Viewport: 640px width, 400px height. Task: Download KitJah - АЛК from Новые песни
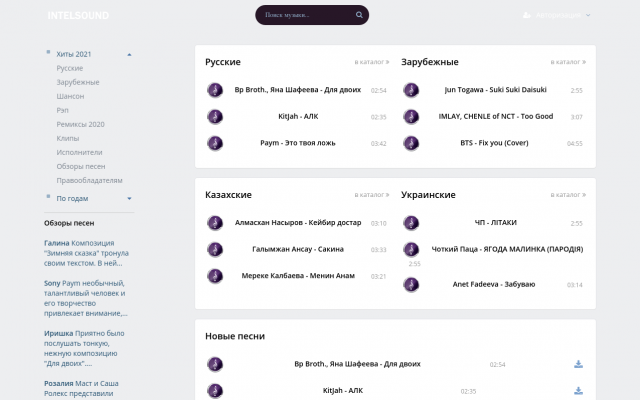pos(578,391)
